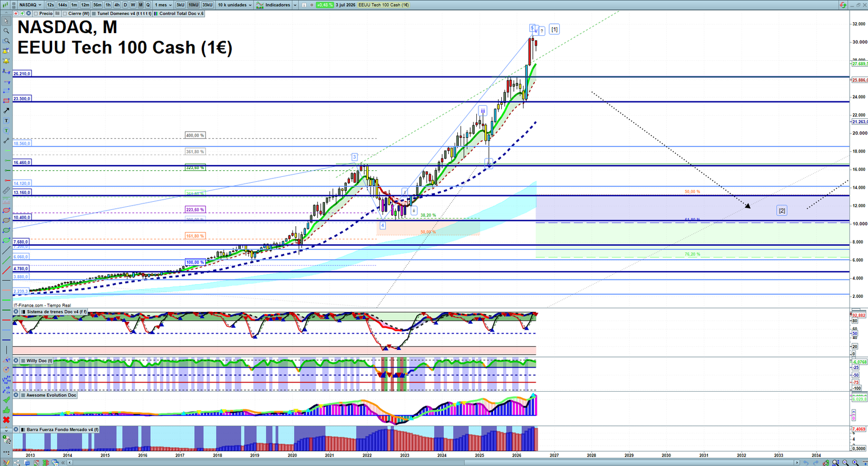Click the blue X icon beside Precio
The image size is (868, 466).
[x=28, y=14]
